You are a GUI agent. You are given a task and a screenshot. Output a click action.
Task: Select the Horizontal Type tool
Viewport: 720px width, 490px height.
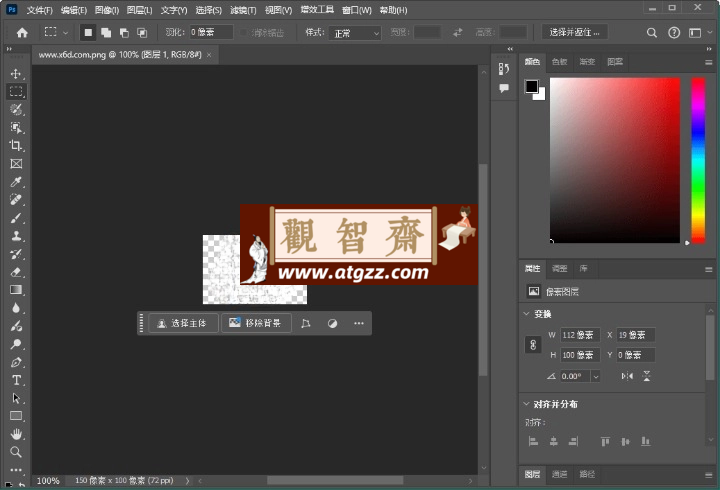16,380
